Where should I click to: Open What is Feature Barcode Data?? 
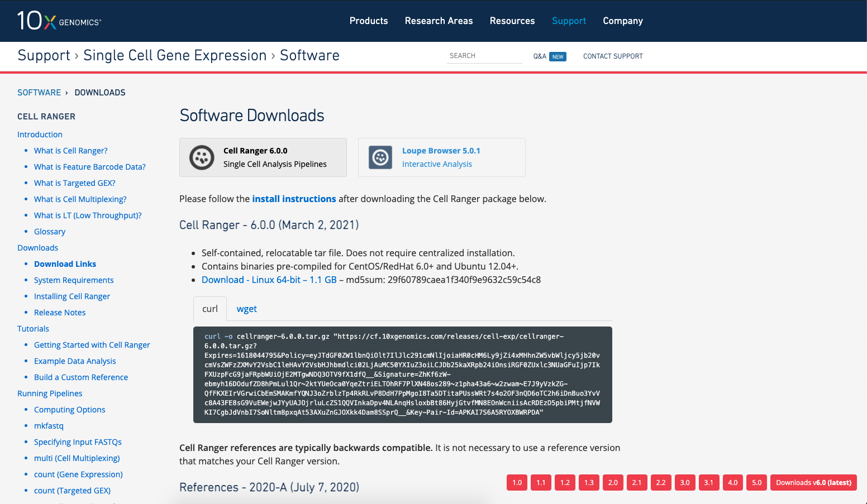90,167
